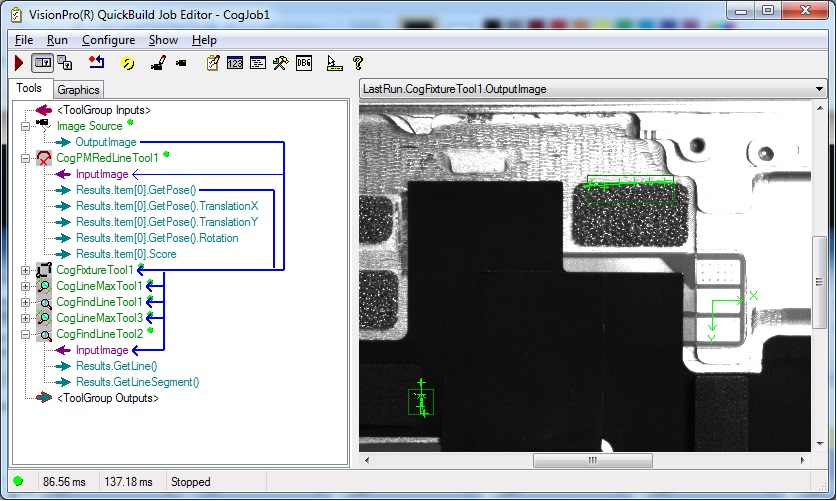Click the yellow circular run-continuous icon
The height and width of the screenshot is (501, 837).
pos(128,63)
